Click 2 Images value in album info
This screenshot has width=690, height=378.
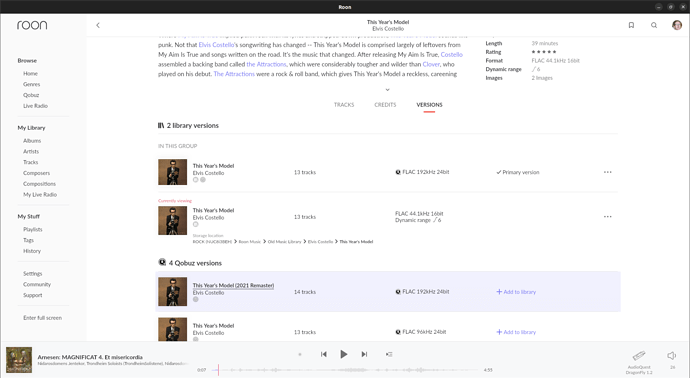pos(542,78)
